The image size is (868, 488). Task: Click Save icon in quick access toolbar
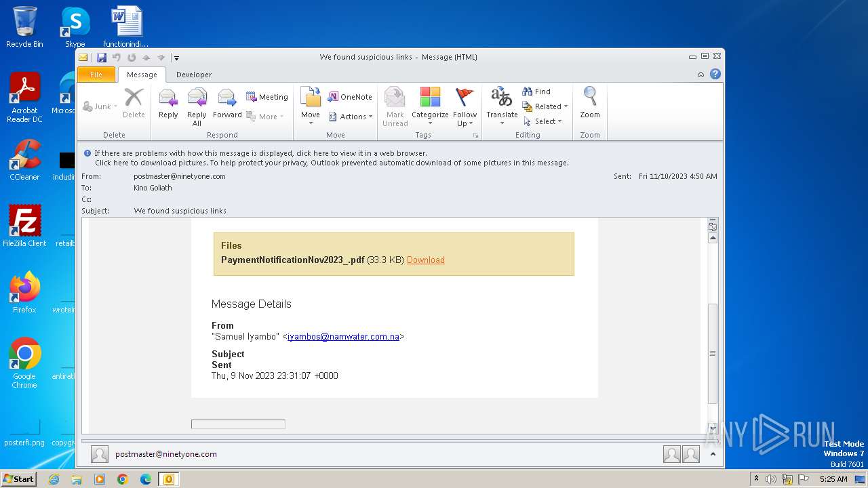102,58
